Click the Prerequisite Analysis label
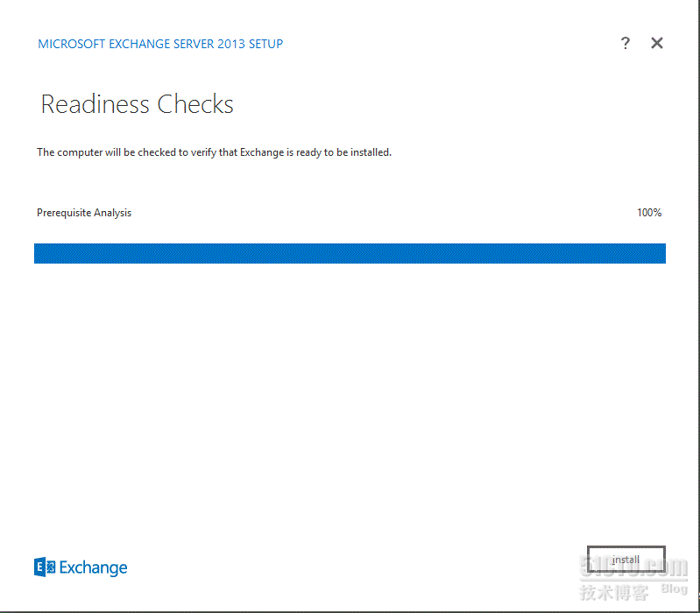Viewport: 700px width, 613px height. click(x=84, y=213)
